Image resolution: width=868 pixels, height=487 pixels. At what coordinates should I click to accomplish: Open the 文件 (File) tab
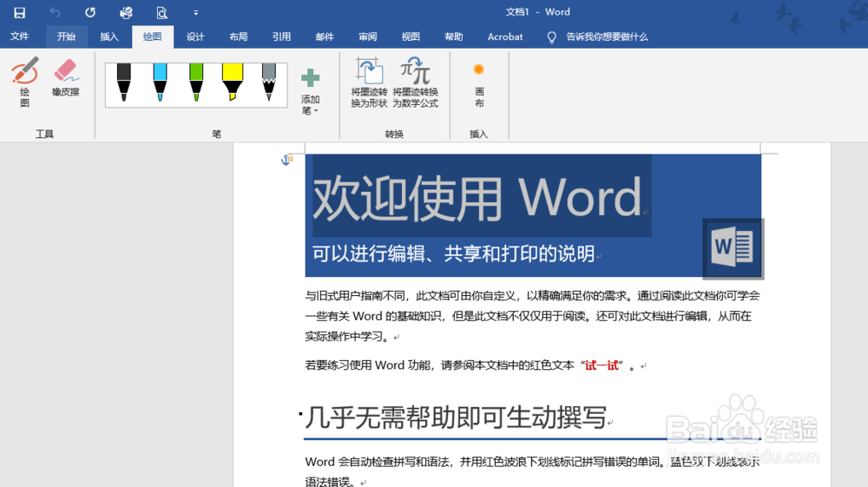19,36
